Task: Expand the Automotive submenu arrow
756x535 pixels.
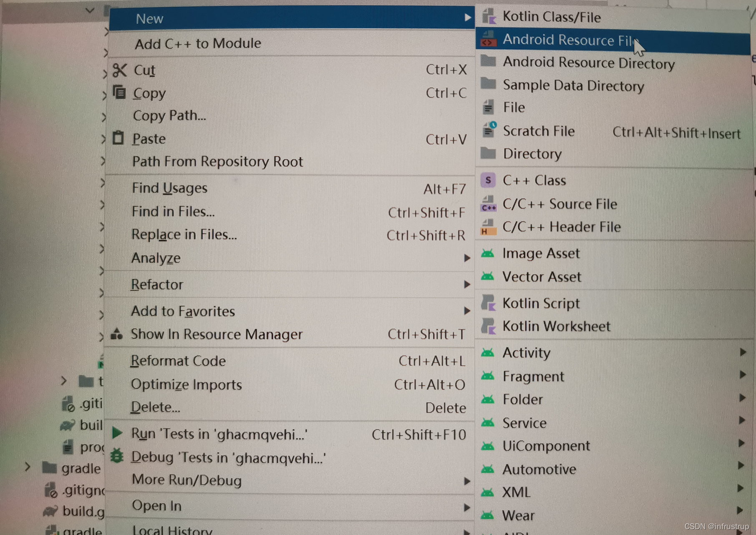Action: [x=741, y=465]
